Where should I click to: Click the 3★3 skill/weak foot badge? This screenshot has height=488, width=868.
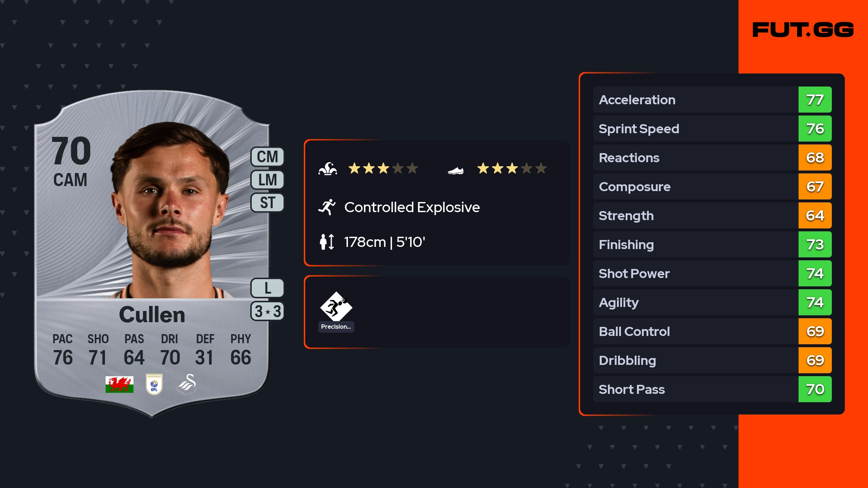(267, 311)
